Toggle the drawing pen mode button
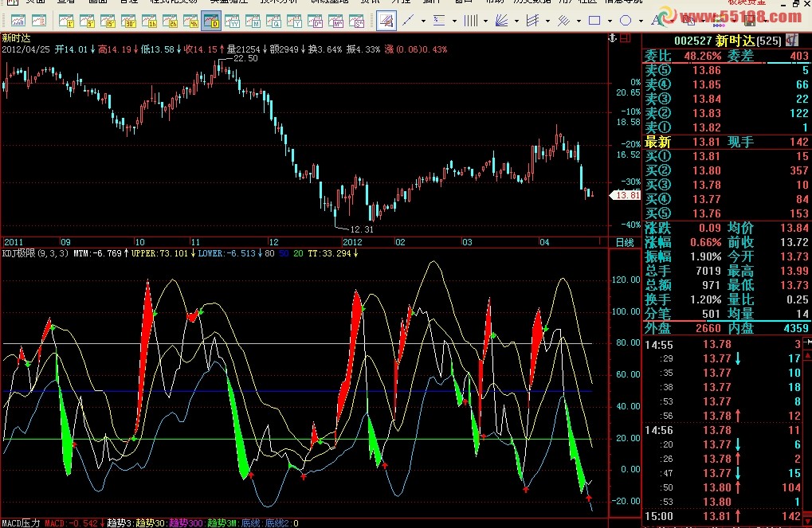812x528 pixels. coord(386,21)
